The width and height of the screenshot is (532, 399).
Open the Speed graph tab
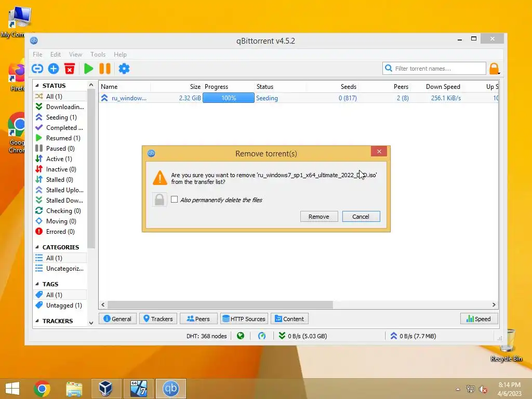[x=478, y=318]
